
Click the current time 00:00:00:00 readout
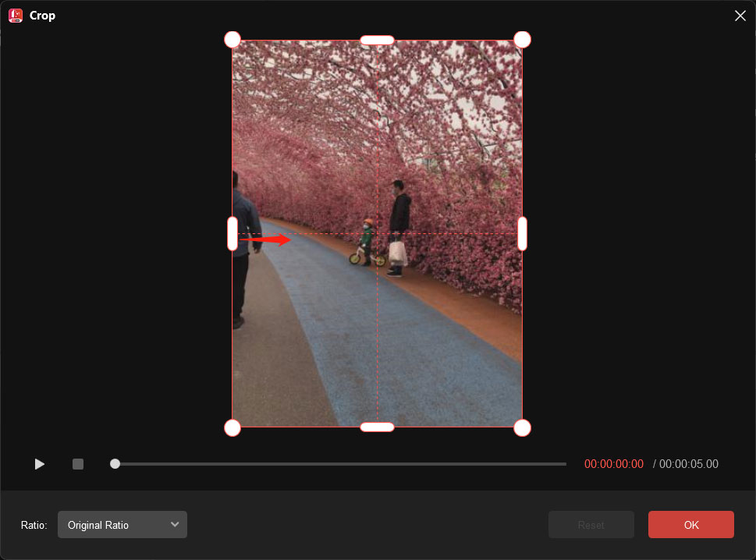coord(614,464)
